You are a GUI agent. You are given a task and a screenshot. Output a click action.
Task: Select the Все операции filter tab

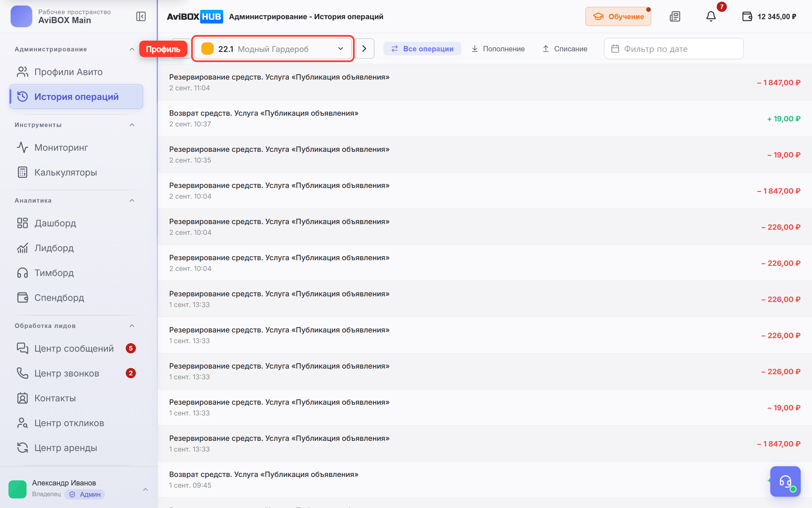[x=422, y=49]
